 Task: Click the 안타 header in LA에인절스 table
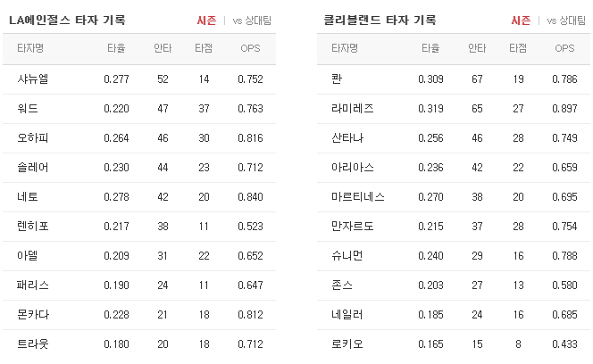coord(163,48)
